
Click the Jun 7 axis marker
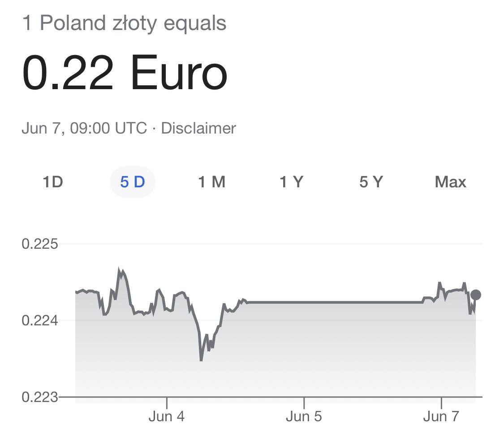pyautogui.click(x=441, y=416)
